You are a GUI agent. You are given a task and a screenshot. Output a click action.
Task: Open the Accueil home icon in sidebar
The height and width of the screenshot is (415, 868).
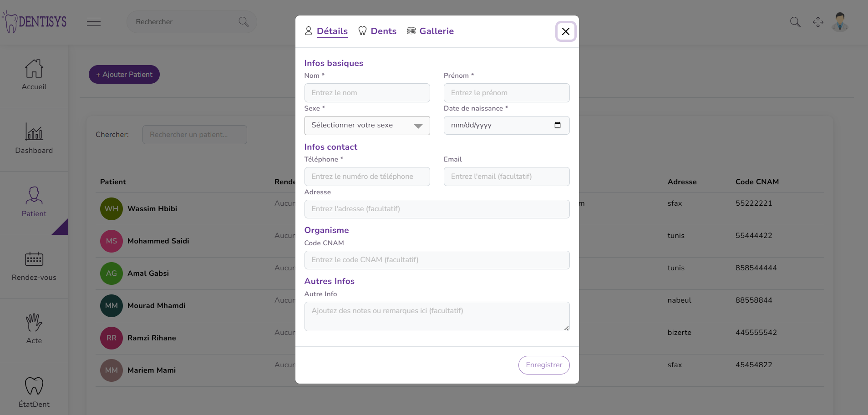pyautogui.click(x=34, y=69)
